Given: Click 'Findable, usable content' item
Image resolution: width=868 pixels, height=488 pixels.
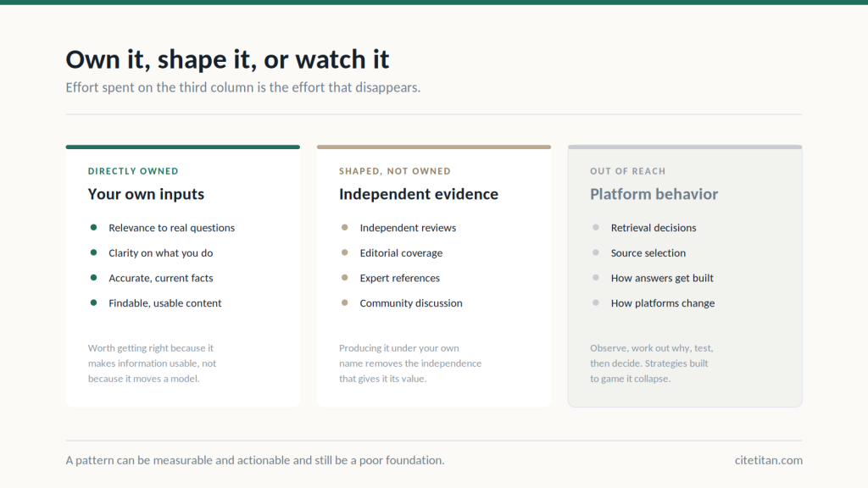Looking at the screenshot, I should pos(165,303).
